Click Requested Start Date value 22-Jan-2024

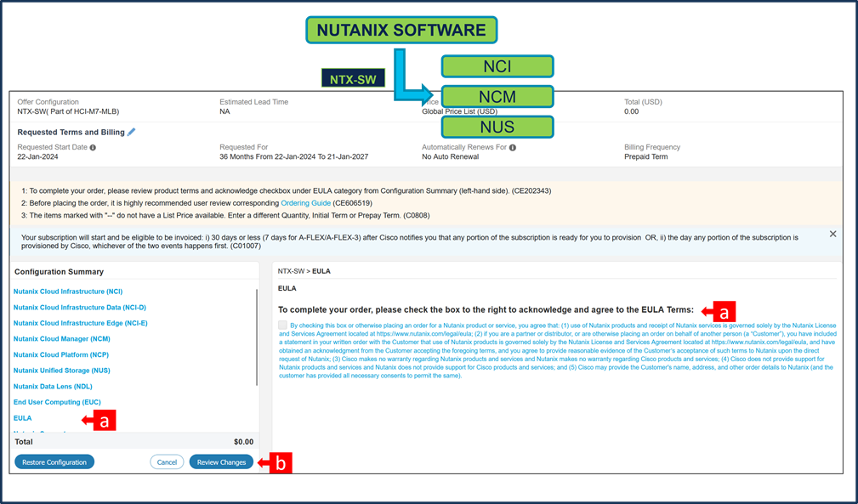pyautogui.click(x=37, y=157)
